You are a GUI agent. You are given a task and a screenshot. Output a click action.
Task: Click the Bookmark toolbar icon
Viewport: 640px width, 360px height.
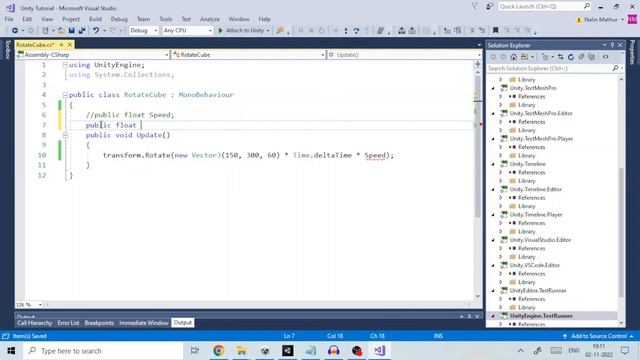(x=496, y=31)
